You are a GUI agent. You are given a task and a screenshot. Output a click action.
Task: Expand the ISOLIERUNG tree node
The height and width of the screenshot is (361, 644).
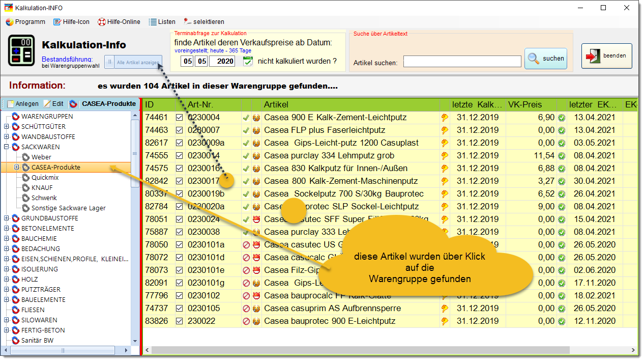7,269
